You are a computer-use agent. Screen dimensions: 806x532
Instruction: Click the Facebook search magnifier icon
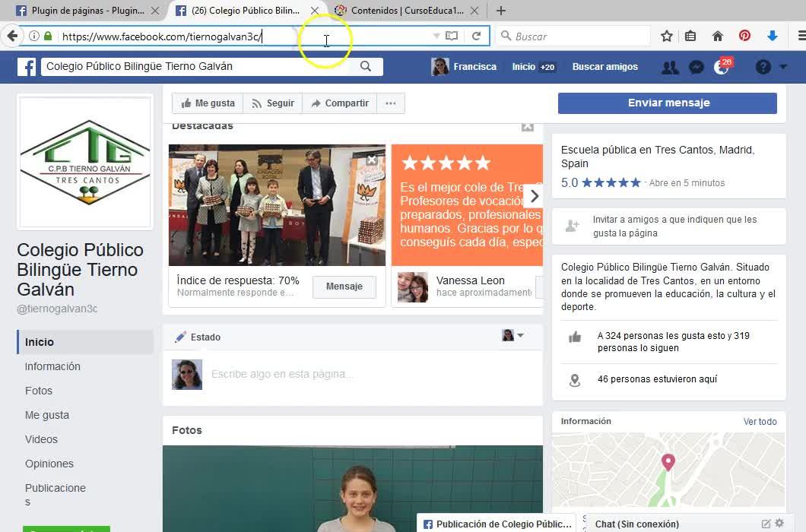[366, 66]
